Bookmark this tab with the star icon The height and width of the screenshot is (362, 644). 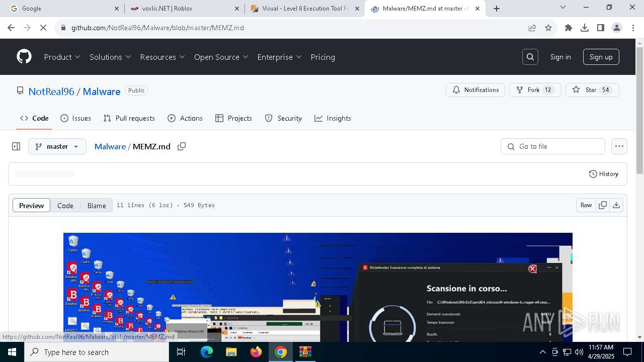[x=548, y=28]
